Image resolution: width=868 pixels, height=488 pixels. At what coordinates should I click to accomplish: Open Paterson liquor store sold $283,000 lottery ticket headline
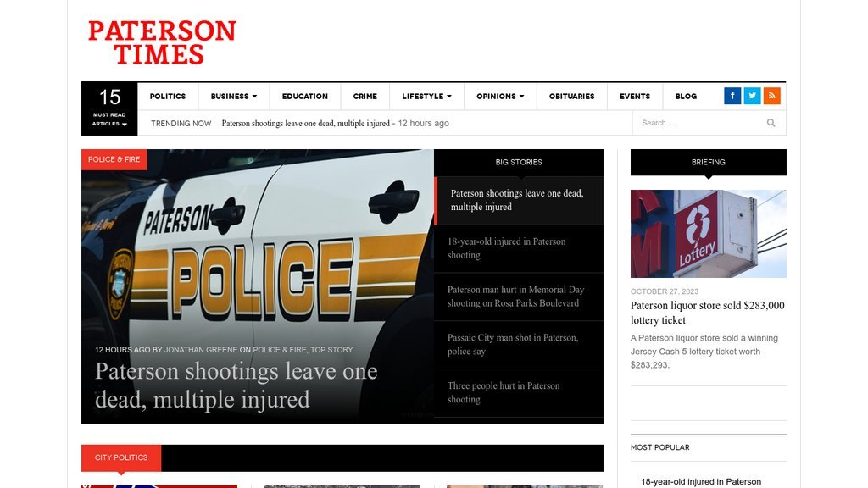(708, 313)
